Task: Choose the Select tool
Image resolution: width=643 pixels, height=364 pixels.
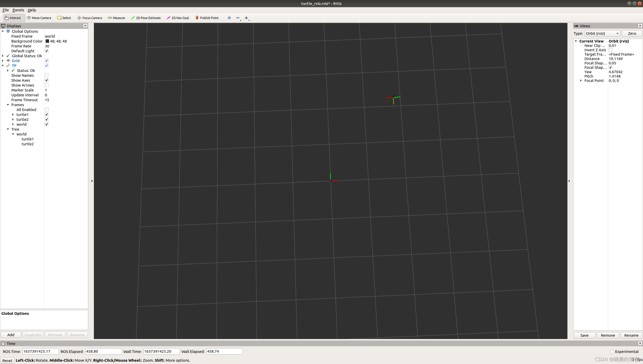Action: click(64, 18)
